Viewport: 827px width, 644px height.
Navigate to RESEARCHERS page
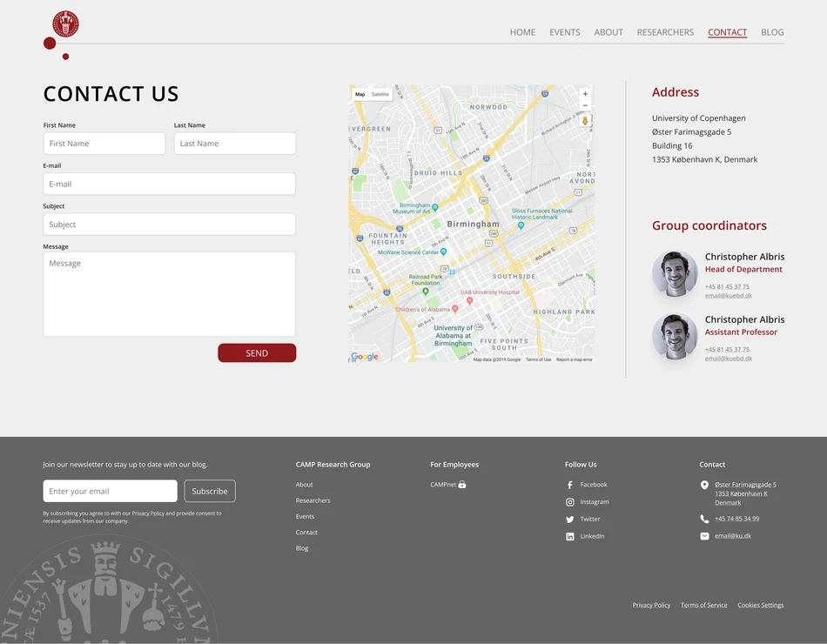(665, 32)
